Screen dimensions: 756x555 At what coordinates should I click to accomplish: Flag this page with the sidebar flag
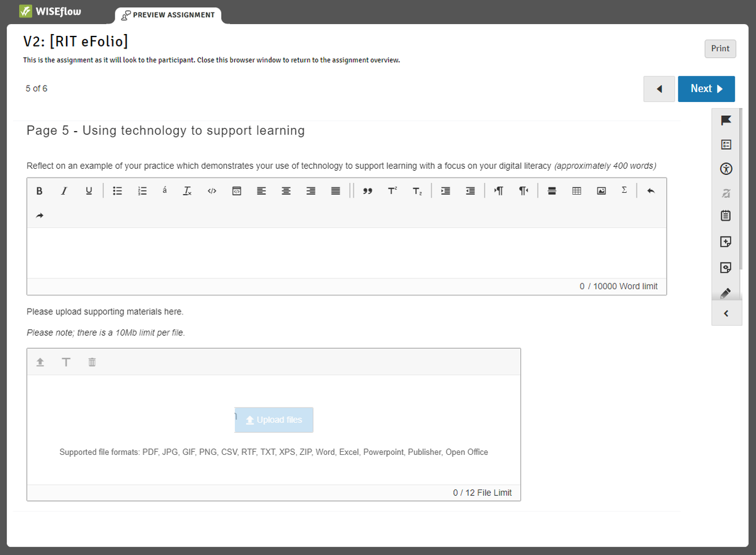click(726, 120)
